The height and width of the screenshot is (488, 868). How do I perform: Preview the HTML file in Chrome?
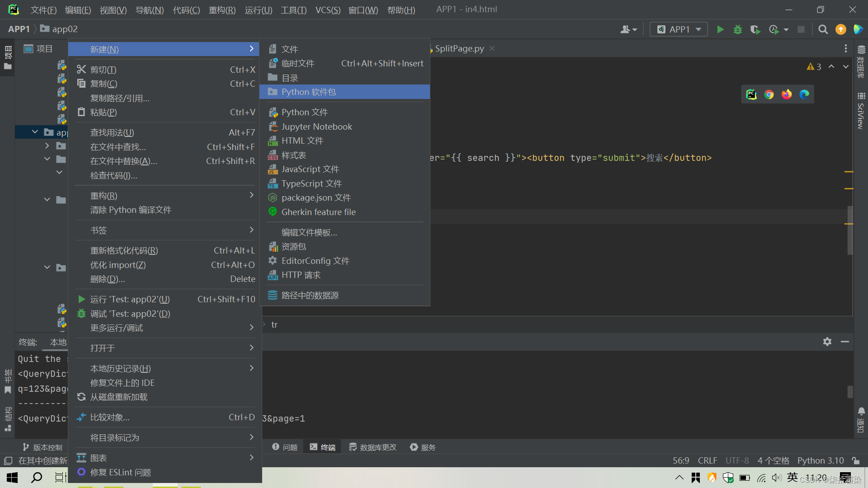pyautogui.click(x=769, y=94)
